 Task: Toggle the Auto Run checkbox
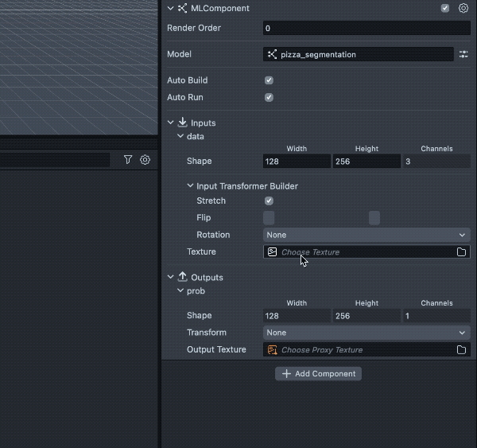[x=269, y=97]
